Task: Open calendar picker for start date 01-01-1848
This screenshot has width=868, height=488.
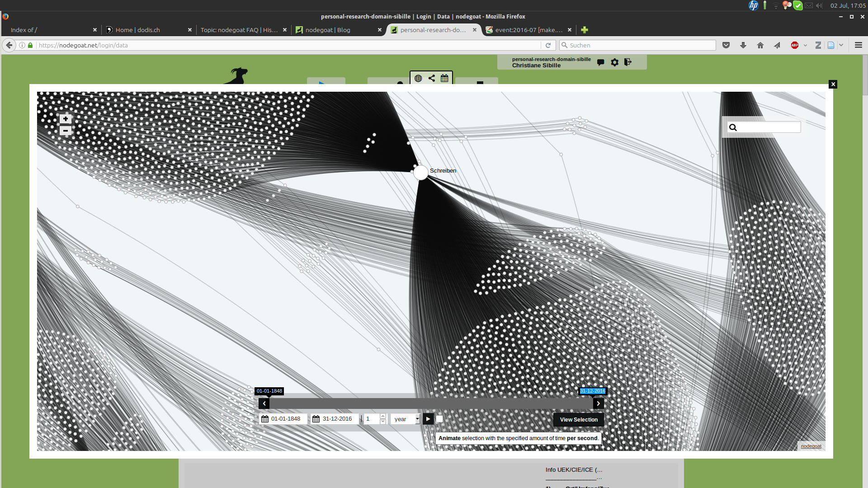Action: [265, 419]
